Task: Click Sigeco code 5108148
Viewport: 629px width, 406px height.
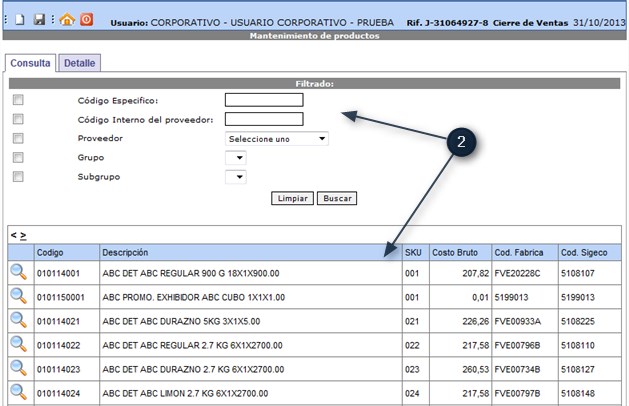Action: tap(578, 394)
